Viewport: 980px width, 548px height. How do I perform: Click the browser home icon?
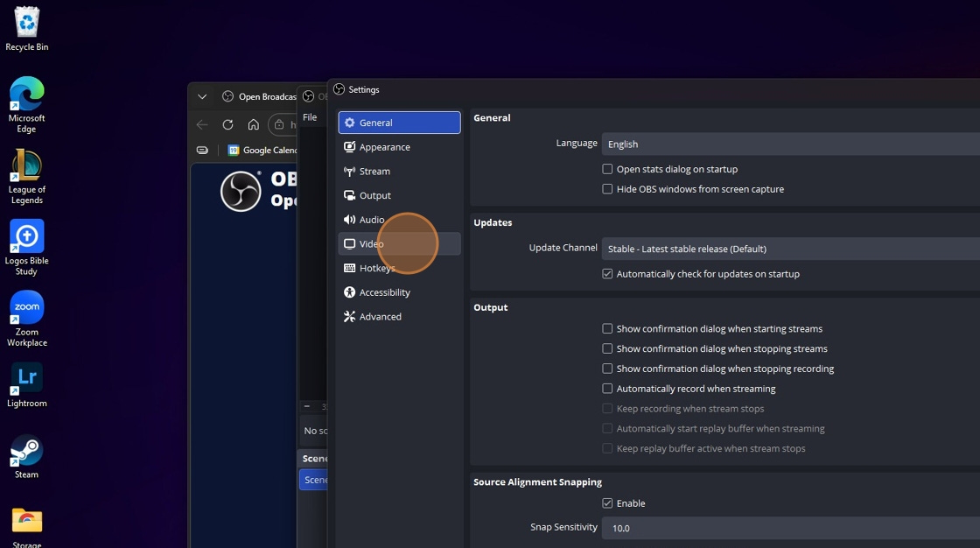point(253,124)
